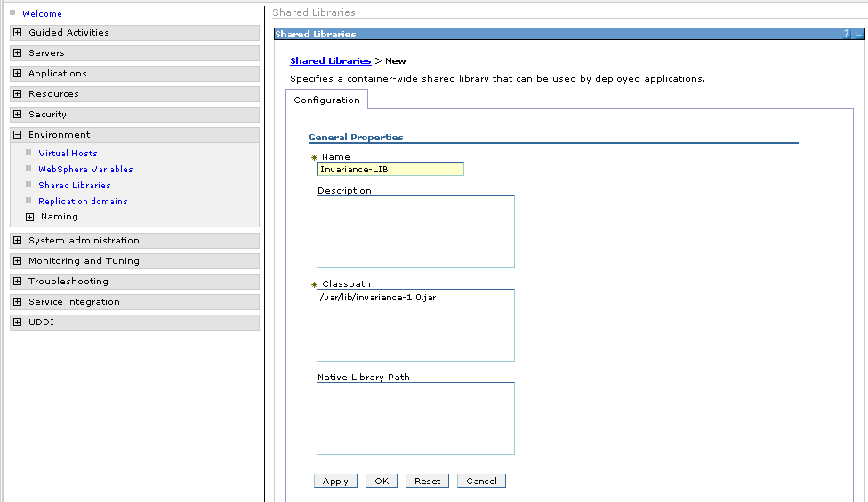Screen dimensions: 868x502
Task: Expand the Troubleshooting section
Action: point(17,282)
